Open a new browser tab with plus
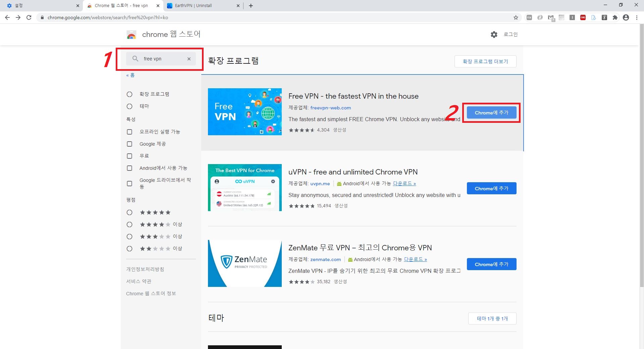 251,6
